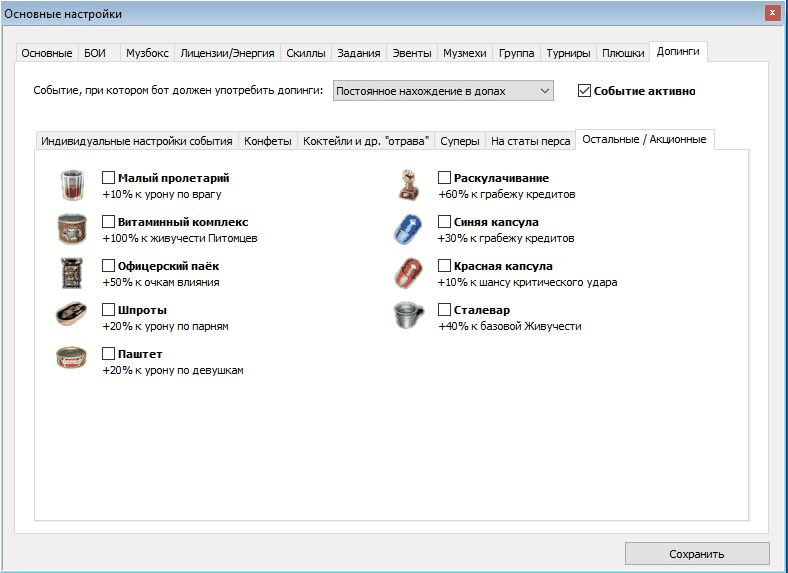Image resolution: width=788 pixels, height=573 pixels.
Task: Tick the Витаминный комплекс checkbox
Action: coord(109,221)
